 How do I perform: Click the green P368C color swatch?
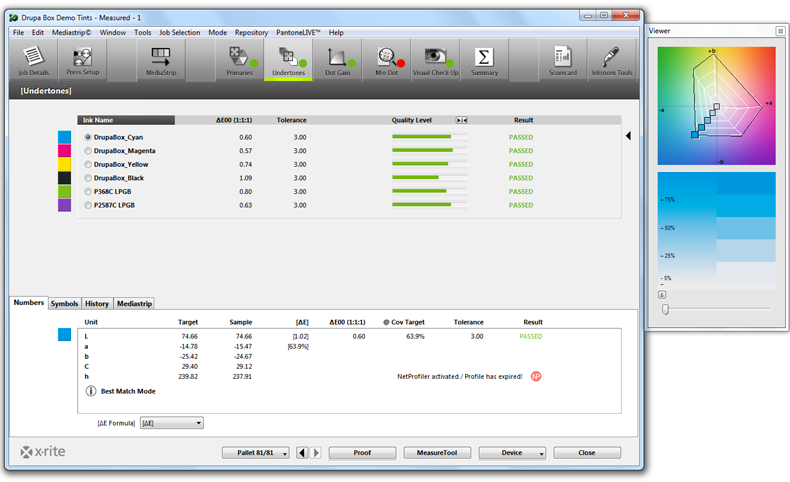(x=64, y=191)
